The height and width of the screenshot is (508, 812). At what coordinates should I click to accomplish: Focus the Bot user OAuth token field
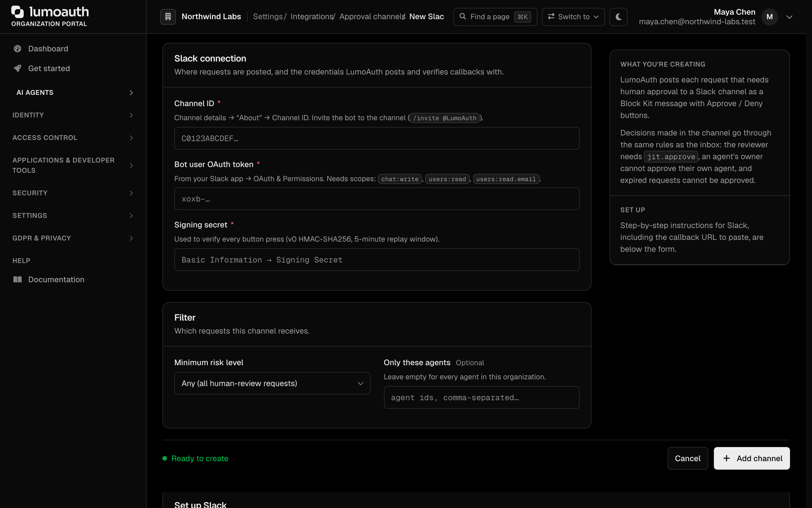376,199
